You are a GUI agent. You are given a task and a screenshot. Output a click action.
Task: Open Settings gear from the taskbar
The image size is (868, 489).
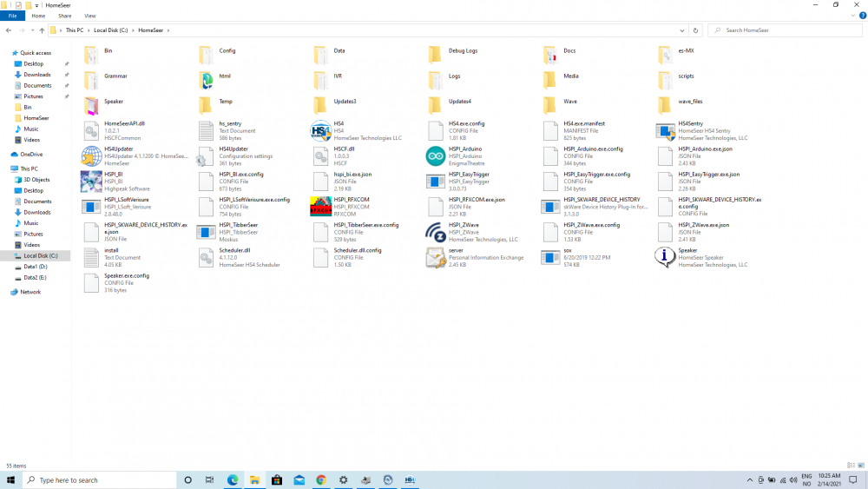[x=343, y=480]
